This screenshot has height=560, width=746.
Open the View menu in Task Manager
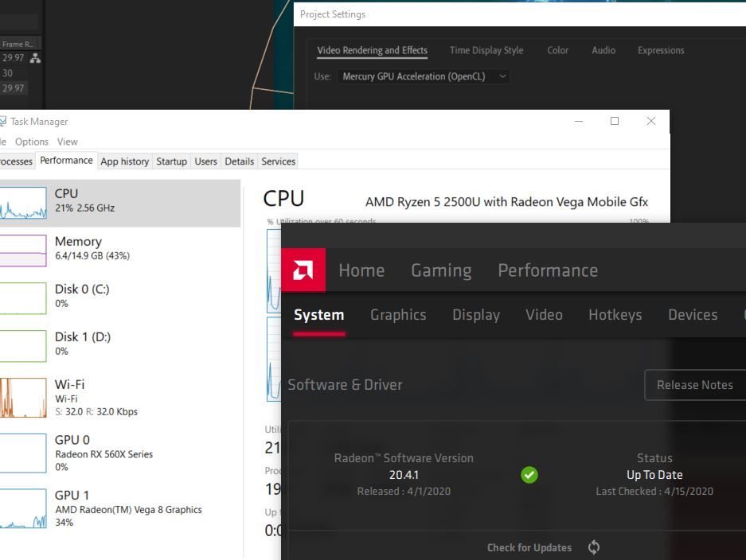pyautogui.click(x=67, y=142)
